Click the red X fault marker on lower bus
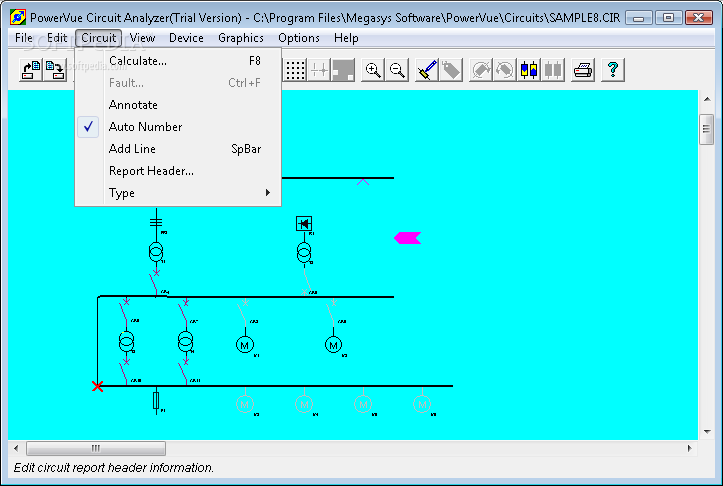 coord(97,386)
